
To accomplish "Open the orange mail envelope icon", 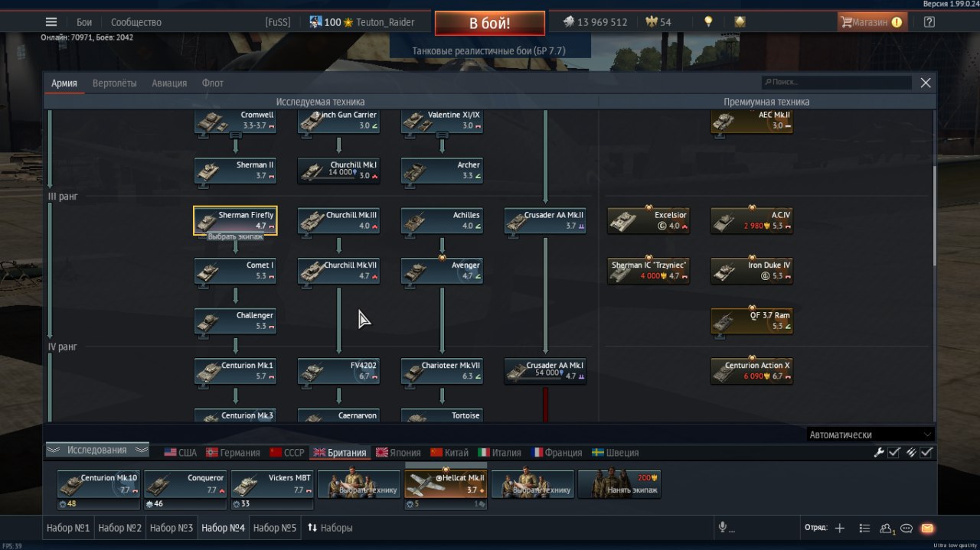I will [927, 528].
